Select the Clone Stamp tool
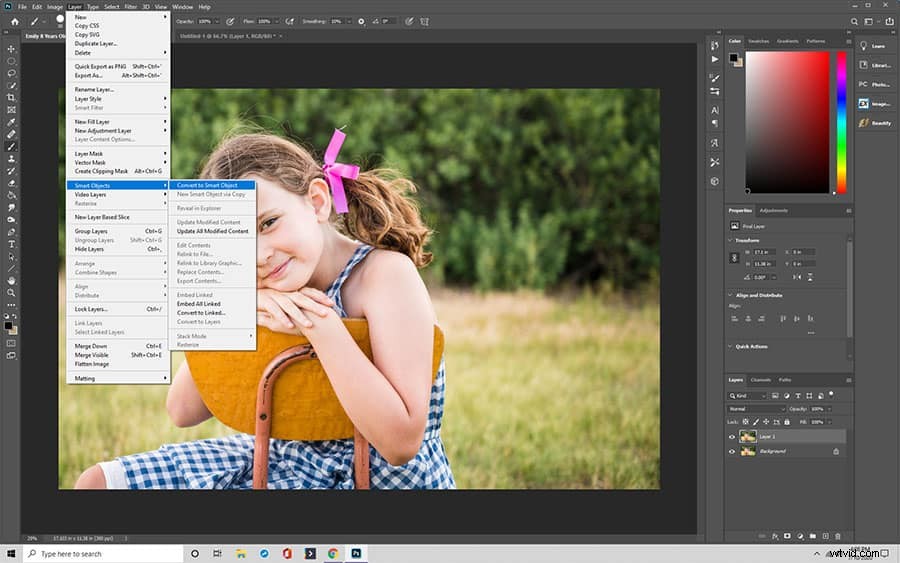This screenshot has width=900, height=563. pyautogui.click(x=11, y=159)
